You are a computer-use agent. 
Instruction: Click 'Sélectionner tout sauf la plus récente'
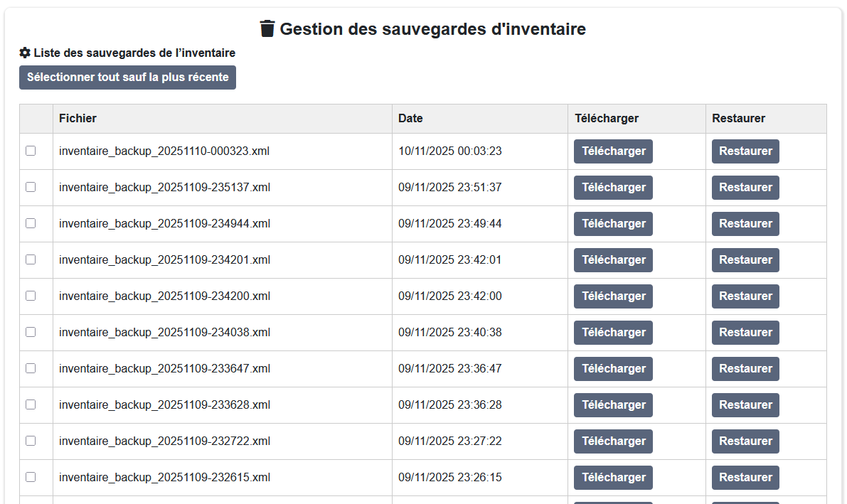pyautogui.click(x=127, y=77)
